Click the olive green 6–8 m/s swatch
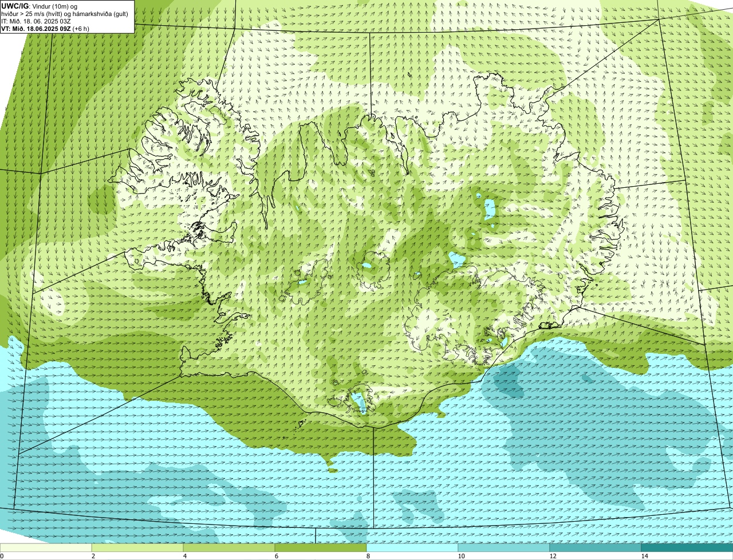733x560 pixels. point(321,547)
